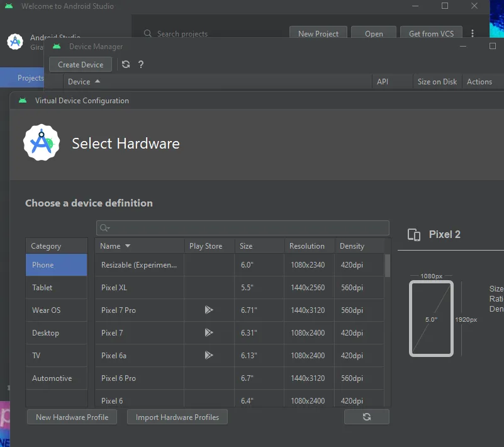
Task: Open help via the question mark icon
Action: click(140, 64)
